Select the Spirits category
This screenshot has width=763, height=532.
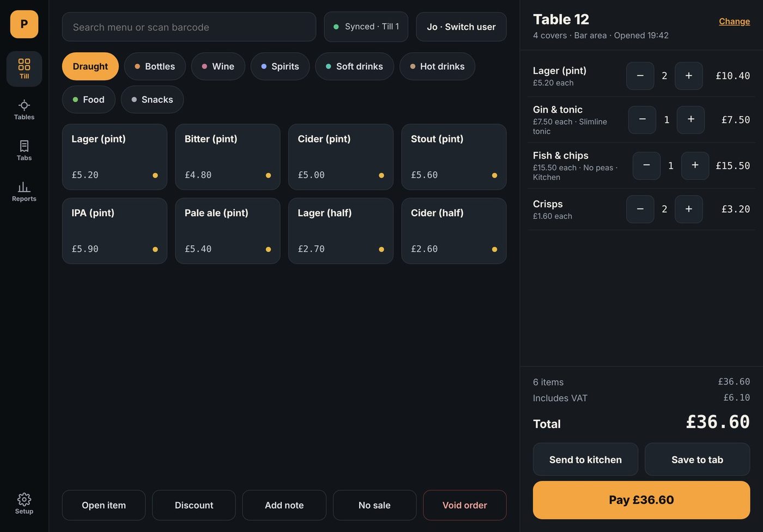point(280,66)
